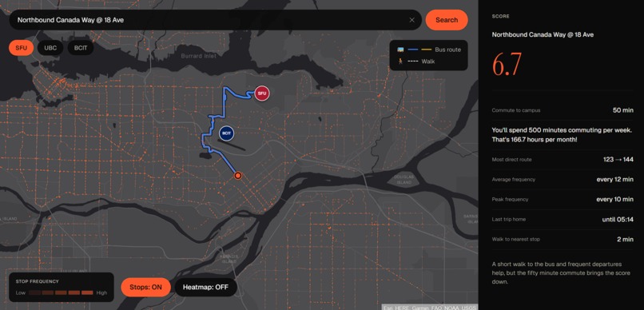Click the 'Commute to campus' label

516,110
